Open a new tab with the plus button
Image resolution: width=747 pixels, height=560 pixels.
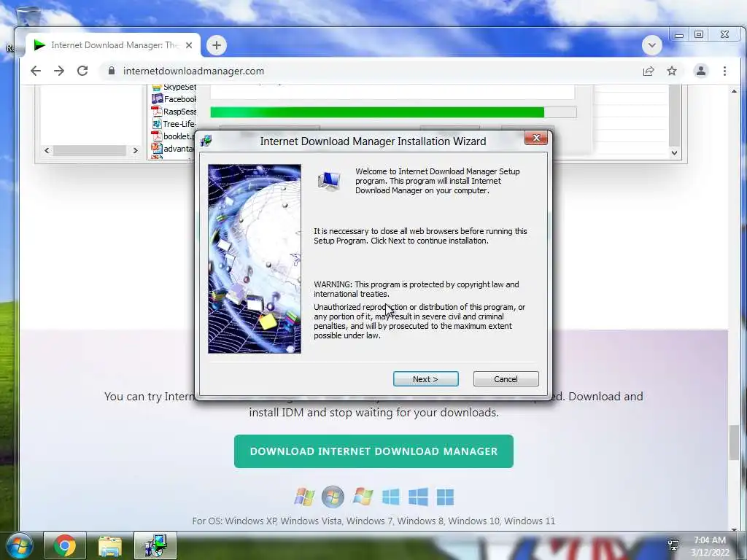click(217, 45)
